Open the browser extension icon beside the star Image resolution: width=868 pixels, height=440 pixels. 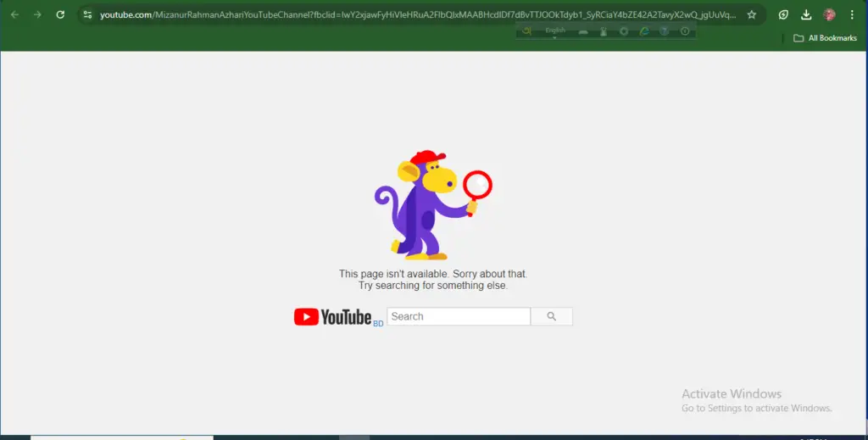click(784, 14)
